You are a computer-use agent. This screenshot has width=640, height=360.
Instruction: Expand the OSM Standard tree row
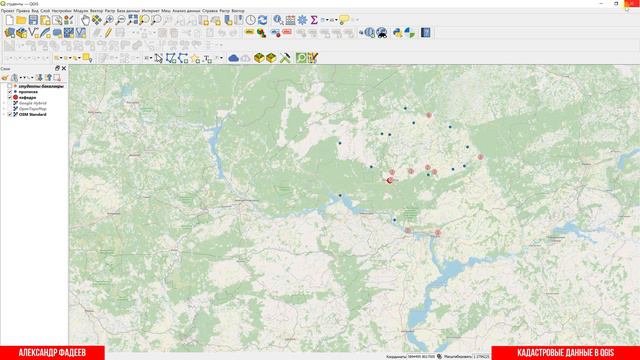[x=4, y=115]
